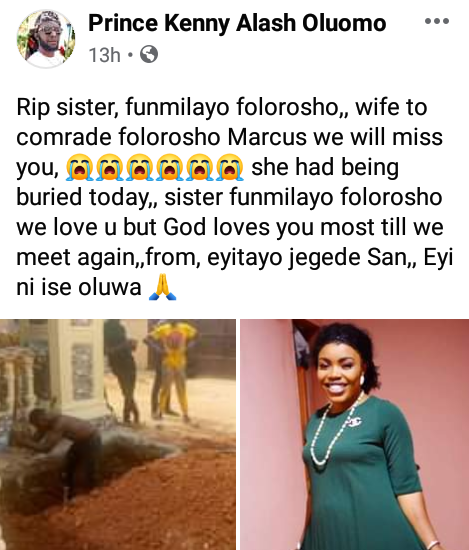The image size is (469, 550).
Task: Click the person in yellow outfit in photo
Action: (x=173, y=370)
